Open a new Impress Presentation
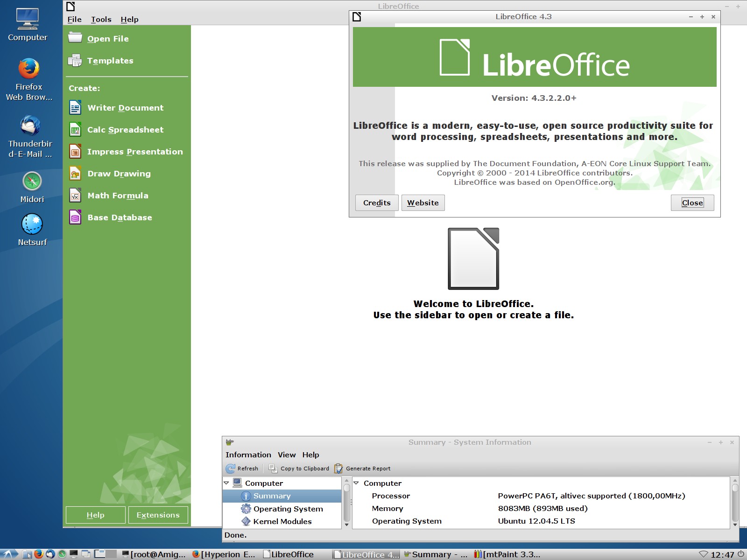747x560 pixels. click(x=134, y=152)
